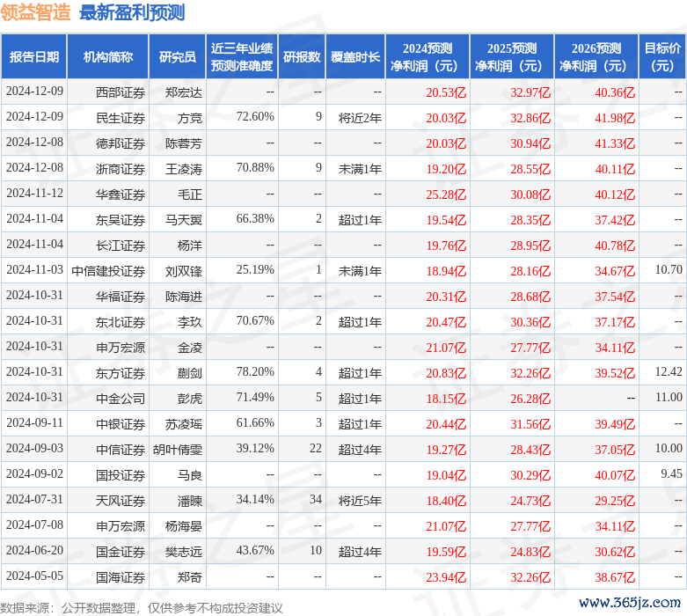Image resolution: width=687 pixels, height=616 pixels.
Task: Click accuracy value 72.60%
Action: (255, 117)
